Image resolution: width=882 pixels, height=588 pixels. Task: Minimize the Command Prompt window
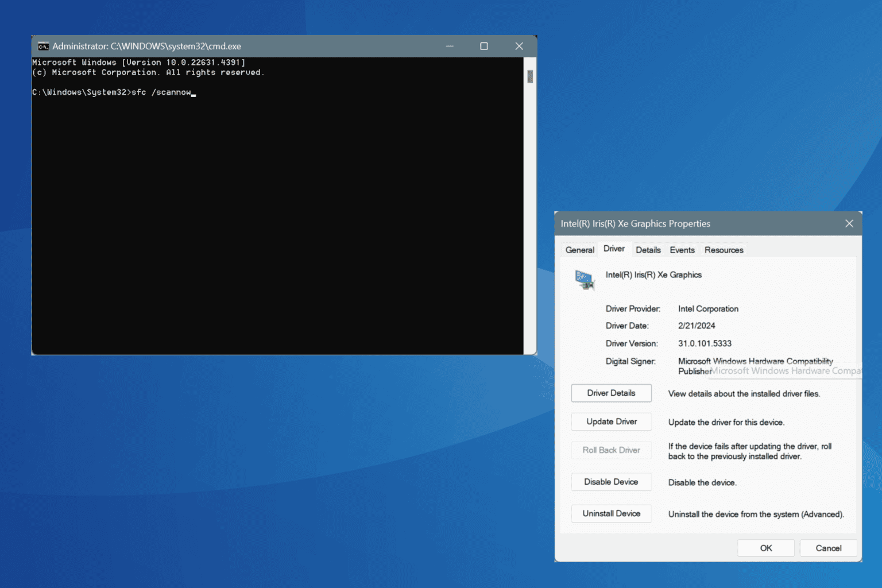click(x=450, y=46)
